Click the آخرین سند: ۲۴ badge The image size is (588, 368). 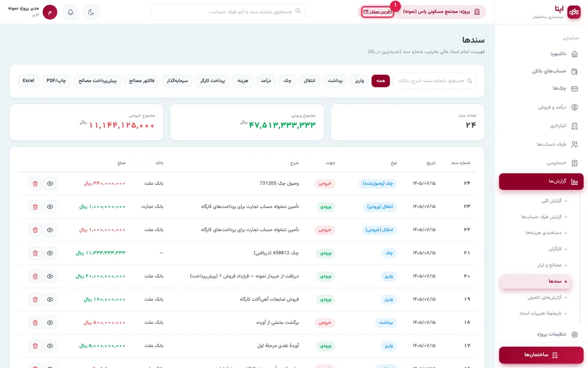click(377, 12)
